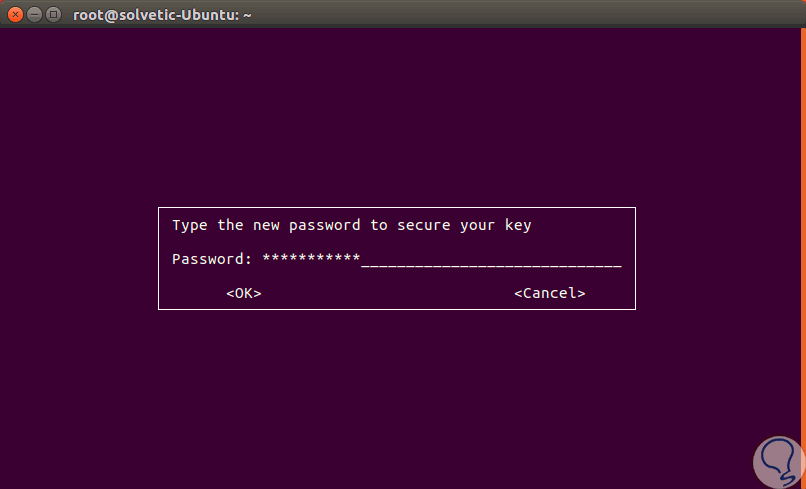
Task: Click empty terminal area left of the dialog
Action: (78, 258)
